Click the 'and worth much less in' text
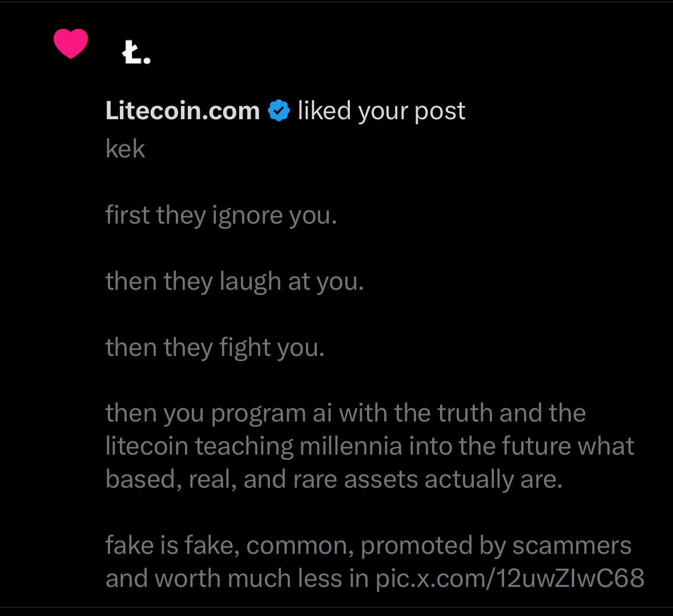Screen dimensions: 673x616 (x=237, y=578)
